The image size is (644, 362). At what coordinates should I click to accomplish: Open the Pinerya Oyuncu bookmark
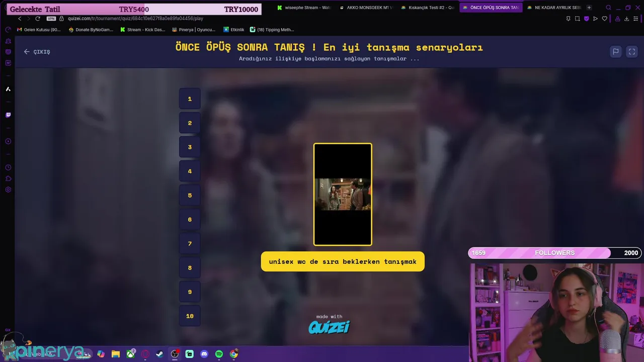[x=194, y=30]
